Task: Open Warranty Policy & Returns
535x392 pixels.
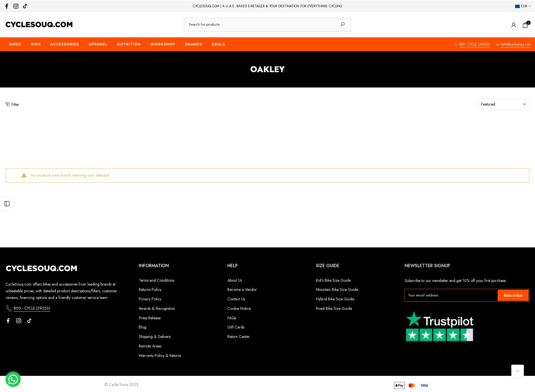Action: click(160, 356)
